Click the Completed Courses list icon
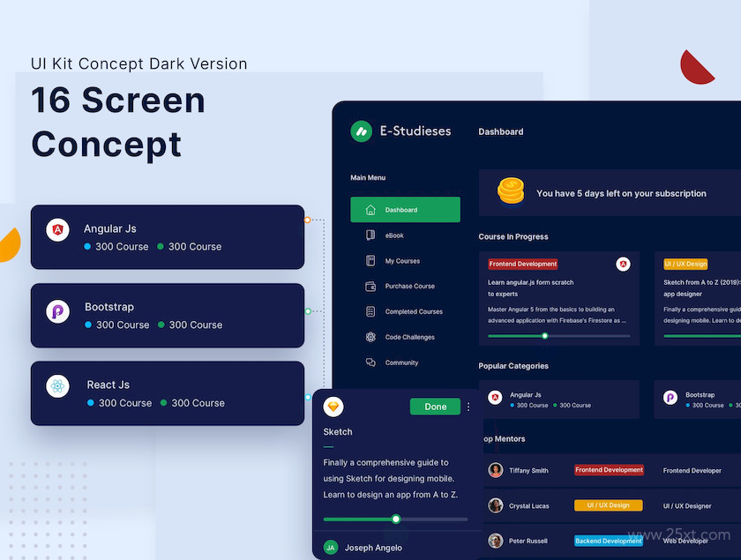Viewport: 741px width, 560px height. point(370,311)
